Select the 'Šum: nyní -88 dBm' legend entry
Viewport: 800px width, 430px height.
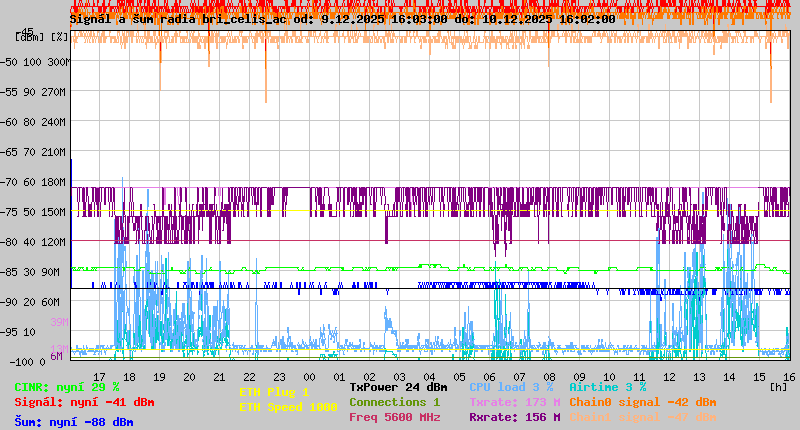[74, 422]
